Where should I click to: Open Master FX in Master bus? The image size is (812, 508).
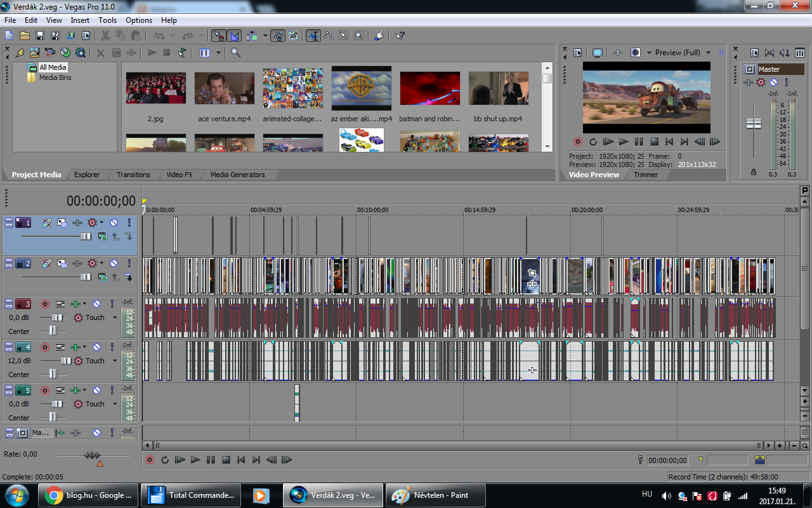[749, 82]
